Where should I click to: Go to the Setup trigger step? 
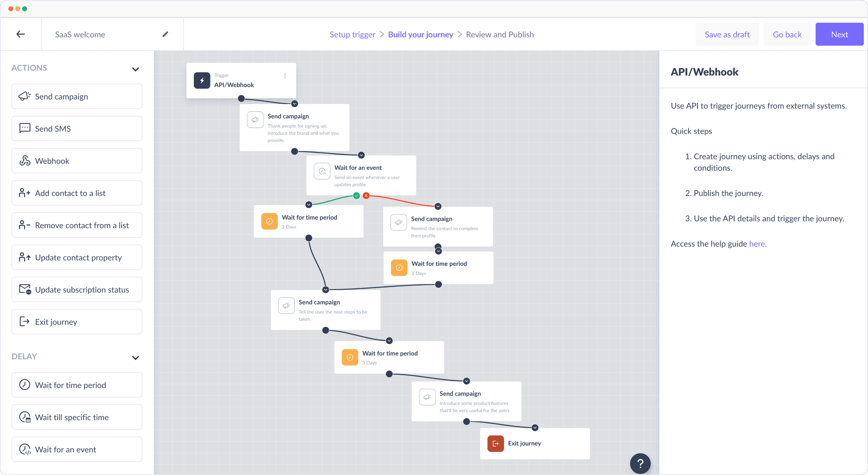coord(352,34)
